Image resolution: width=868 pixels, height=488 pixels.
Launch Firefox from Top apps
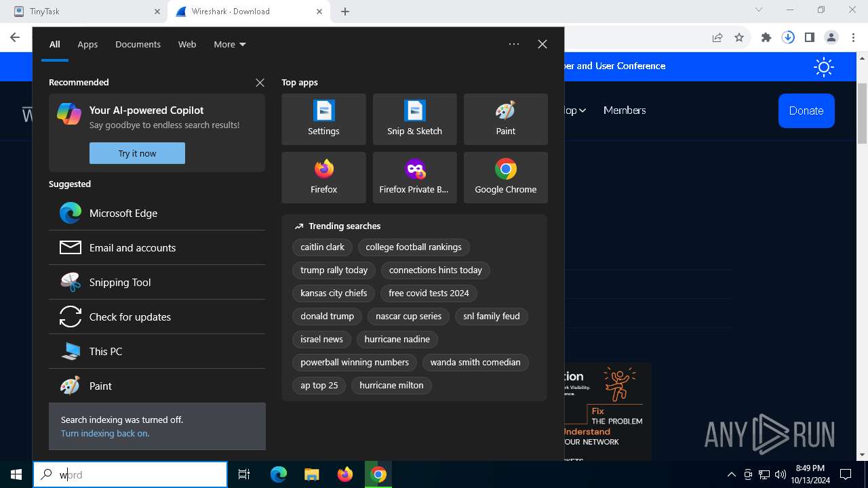pyautogui.click(x=323, y=178)
